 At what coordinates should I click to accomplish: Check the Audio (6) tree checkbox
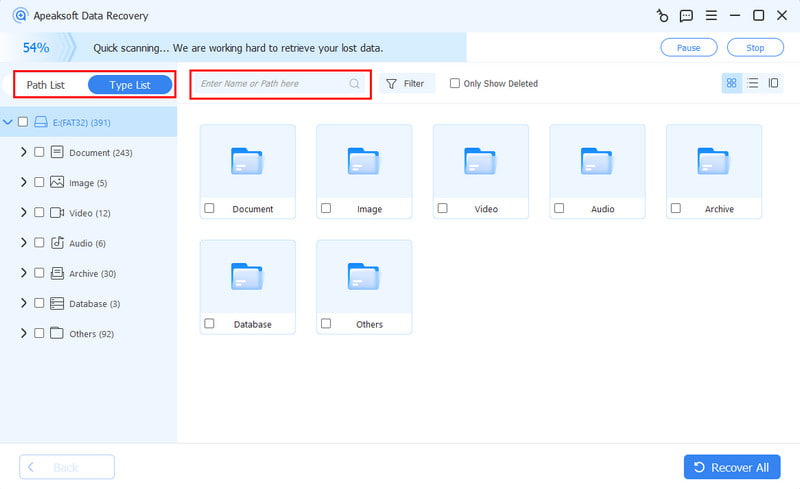tap(39, 242)
